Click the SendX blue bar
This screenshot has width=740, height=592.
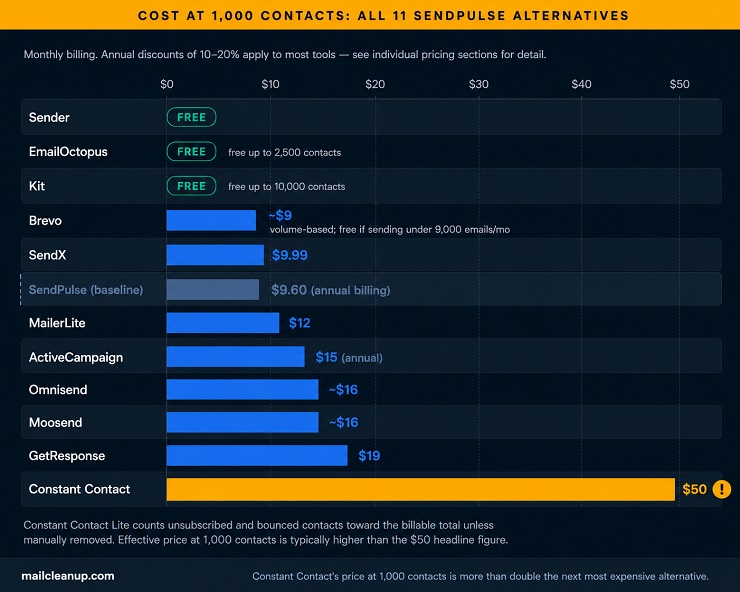click(215, 255)
